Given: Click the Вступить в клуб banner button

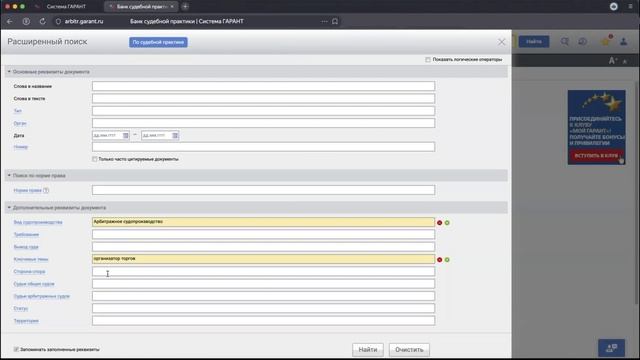Looking at the screenshot, I should click(596, 156).
